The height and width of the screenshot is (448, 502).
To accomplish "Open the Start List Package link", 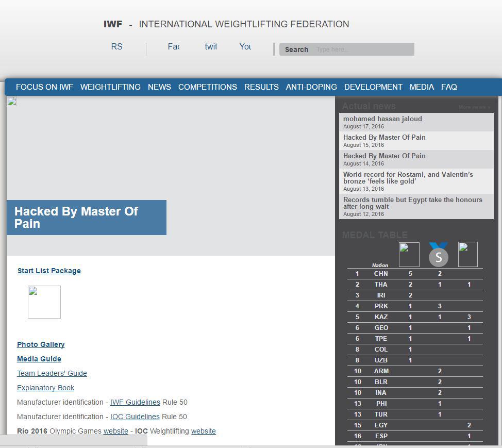I will coord(49,271).
